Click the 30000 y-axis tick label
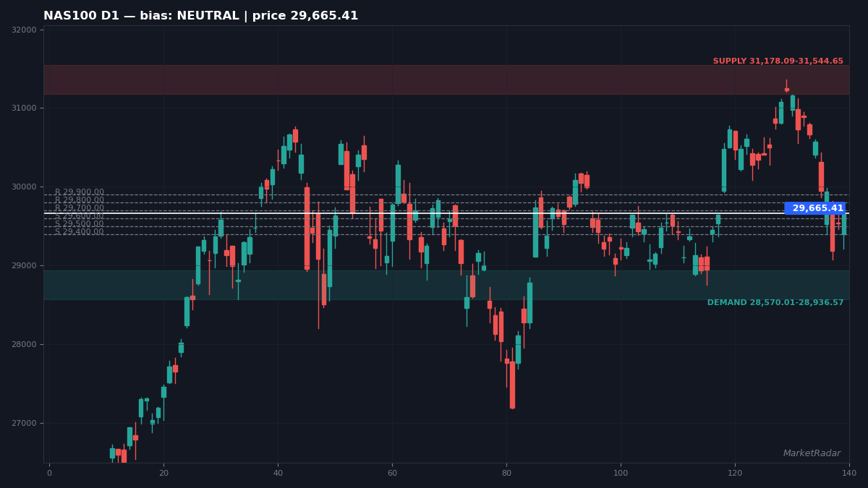This screenshot has width=868, height=488. [x=25, y=187]
